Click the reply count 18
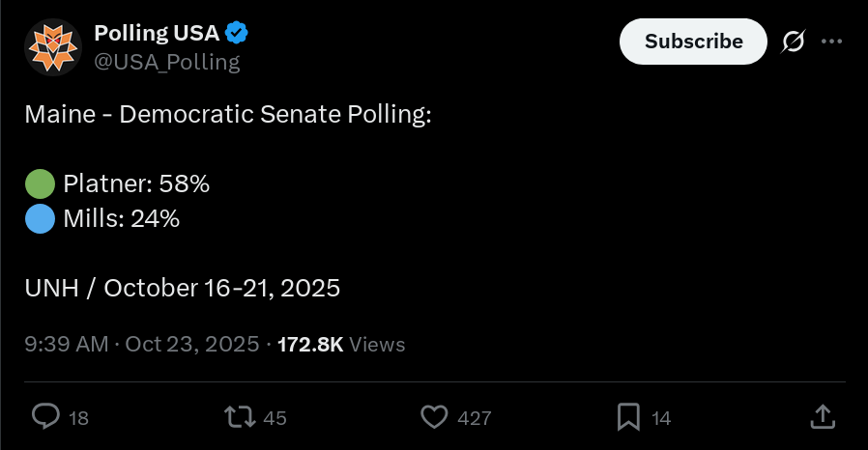868x450 pixels. [x=79, y=418]
